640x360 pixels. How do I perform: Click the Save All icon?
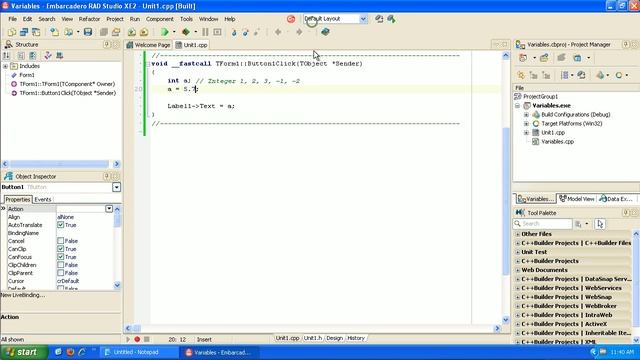pos(104,32)
